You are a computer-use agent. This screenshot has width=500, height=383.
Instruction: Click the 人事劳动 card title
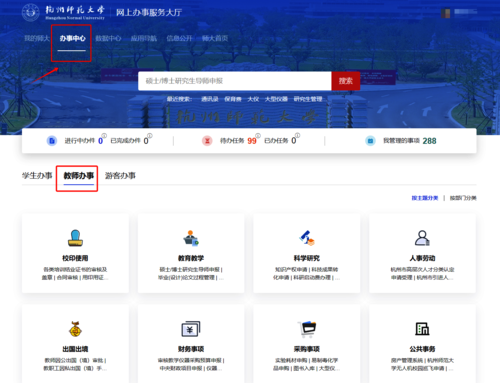click(x=422, y=258)
